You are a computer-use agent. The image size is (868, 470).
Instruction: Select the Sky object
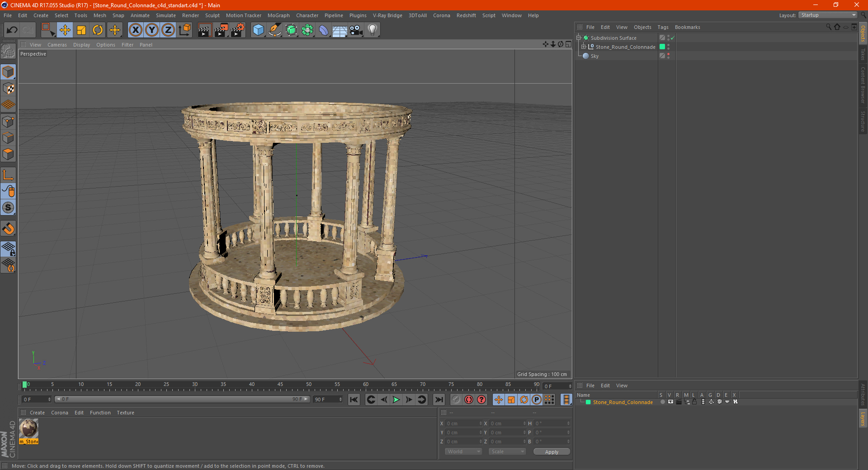(594, 56)
